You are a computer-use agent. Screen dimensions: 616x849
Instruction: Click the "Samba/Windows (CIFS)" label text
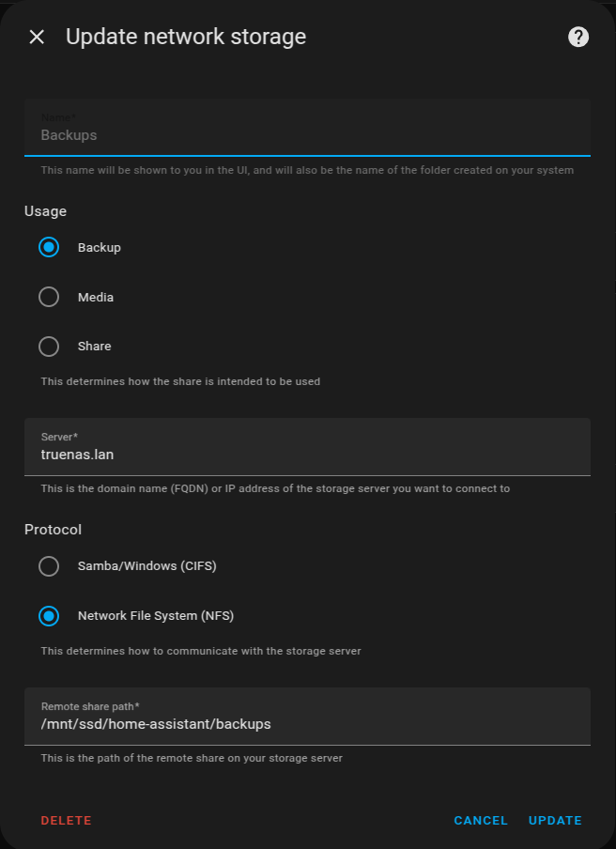point(147,566)
